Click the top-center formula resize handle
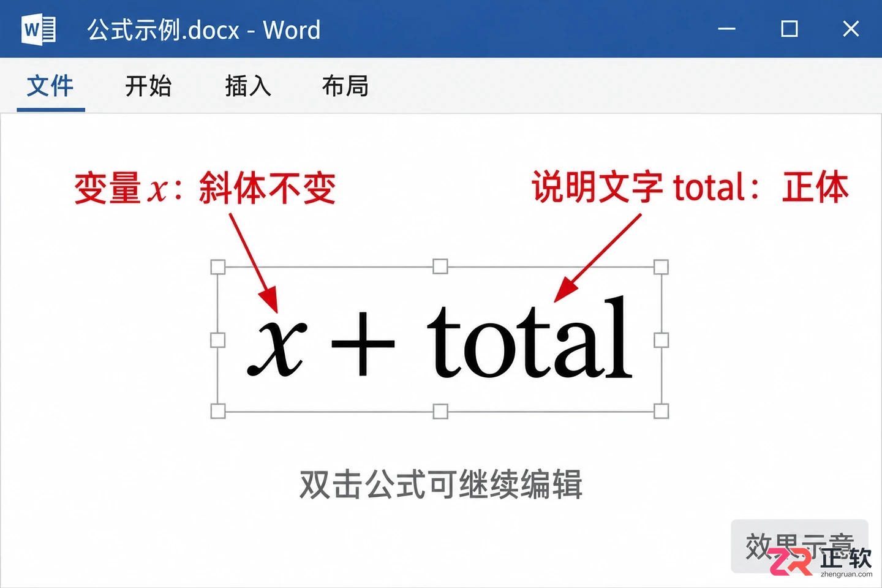The height and width of the screenshot is (588, 882). (x=440, y=266)
